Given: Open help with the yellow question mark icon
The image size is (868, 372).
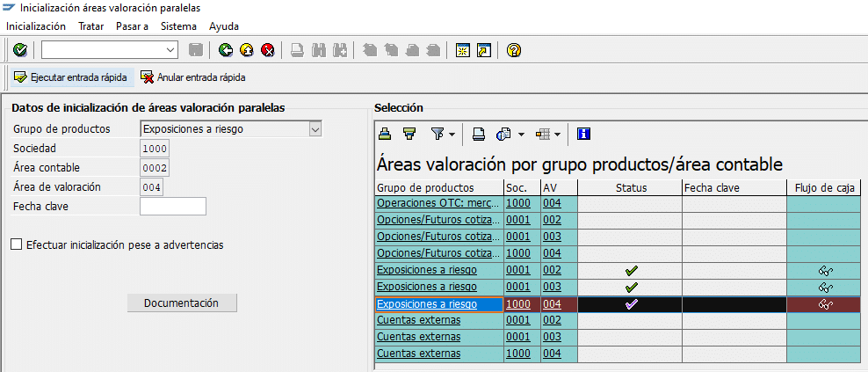Looking at the screenshot, I should [514, 50].
